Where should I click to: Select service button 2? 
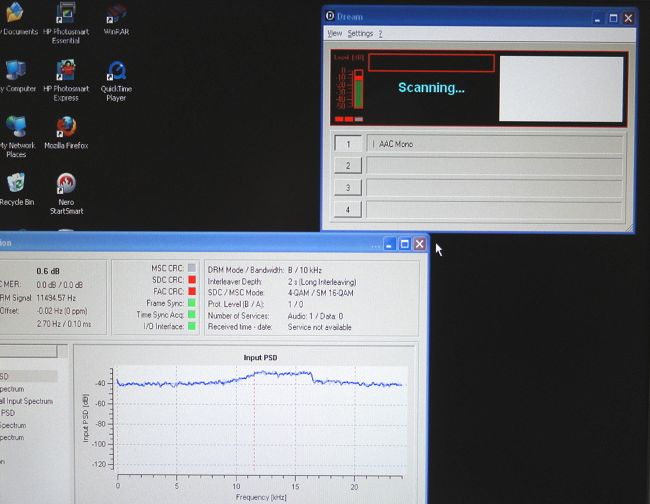[x=348, y=166]
